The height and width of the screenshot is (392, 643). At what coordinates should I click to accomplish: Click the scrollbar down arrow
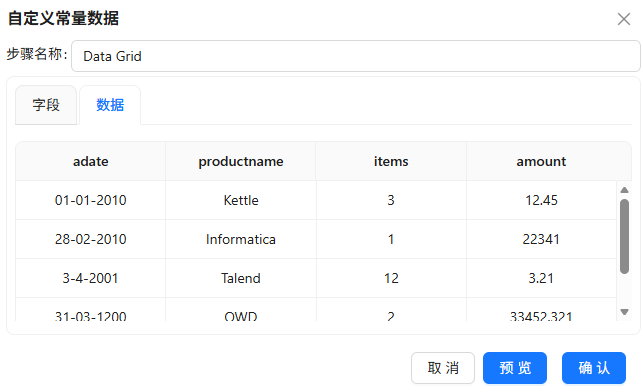pos(624,312)
